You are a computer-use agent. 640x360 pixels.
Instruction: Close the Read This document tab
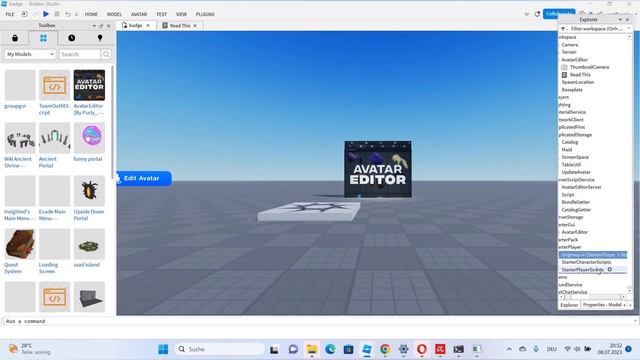click(x=195, y=26)
